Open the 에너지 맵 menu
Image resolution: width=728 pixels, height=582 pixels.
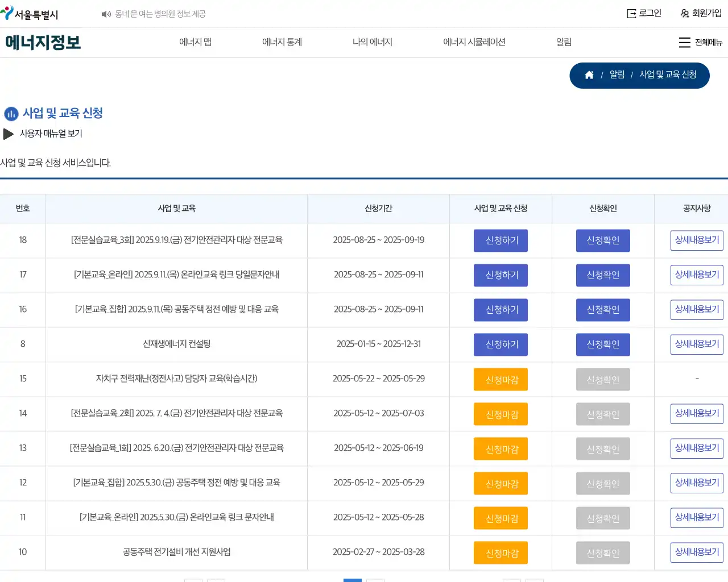(x=195, y=42)
